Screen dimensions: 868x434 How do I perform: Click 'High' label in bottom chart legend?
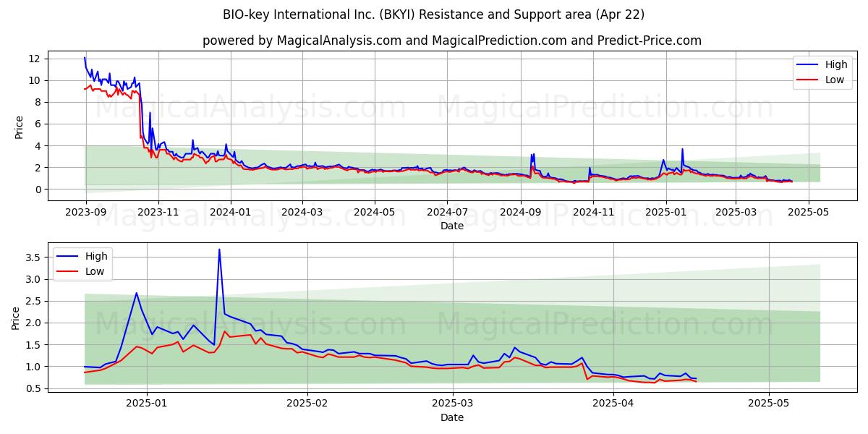click(x=96, y=256)
